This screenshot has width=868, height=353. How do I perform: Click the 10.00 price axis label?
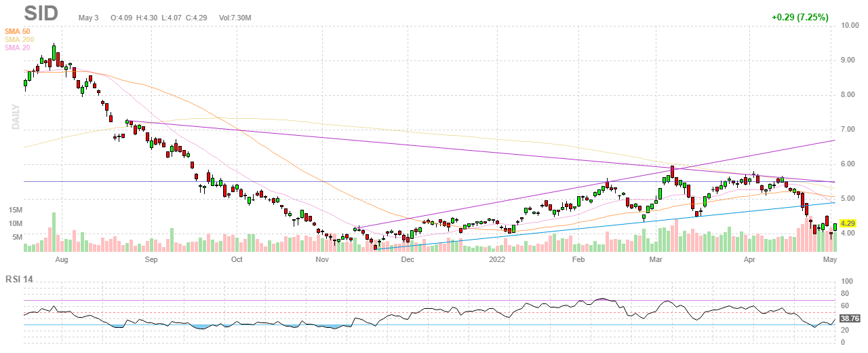850,26
